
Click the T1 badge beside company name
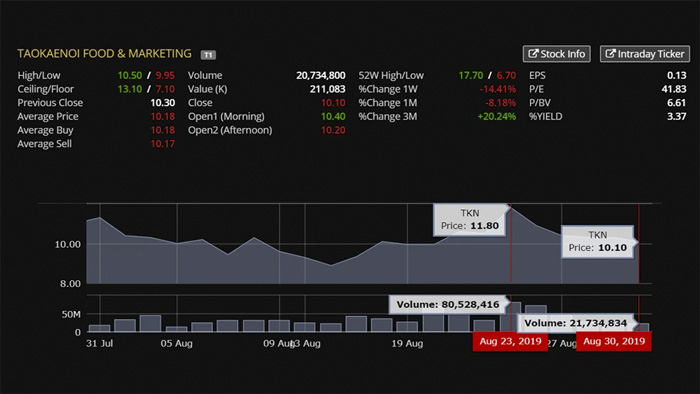tap(208, 55)
